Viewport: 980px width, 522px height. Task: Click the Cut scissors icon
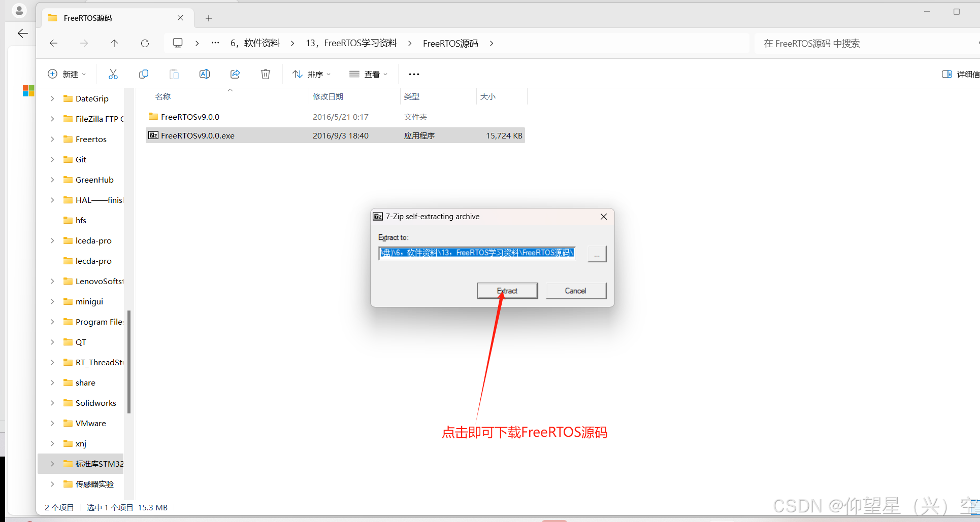[x=113, y=74]
